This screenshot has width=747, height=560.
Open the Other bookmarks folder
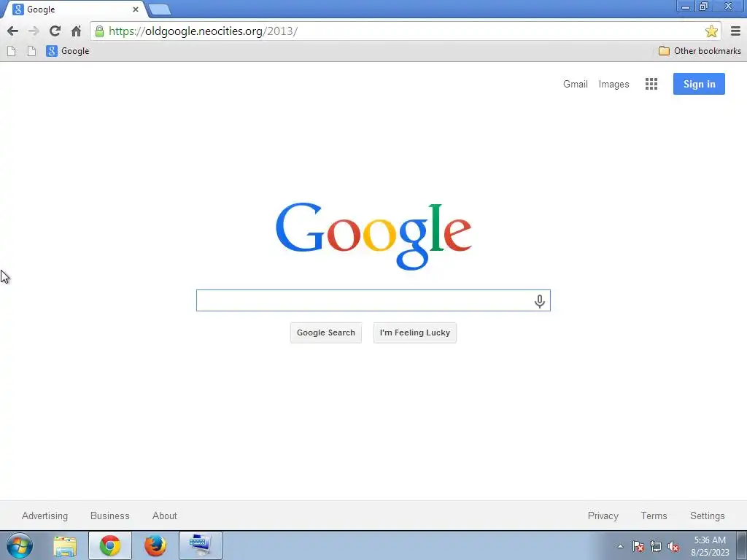click(x=700, y=51)
